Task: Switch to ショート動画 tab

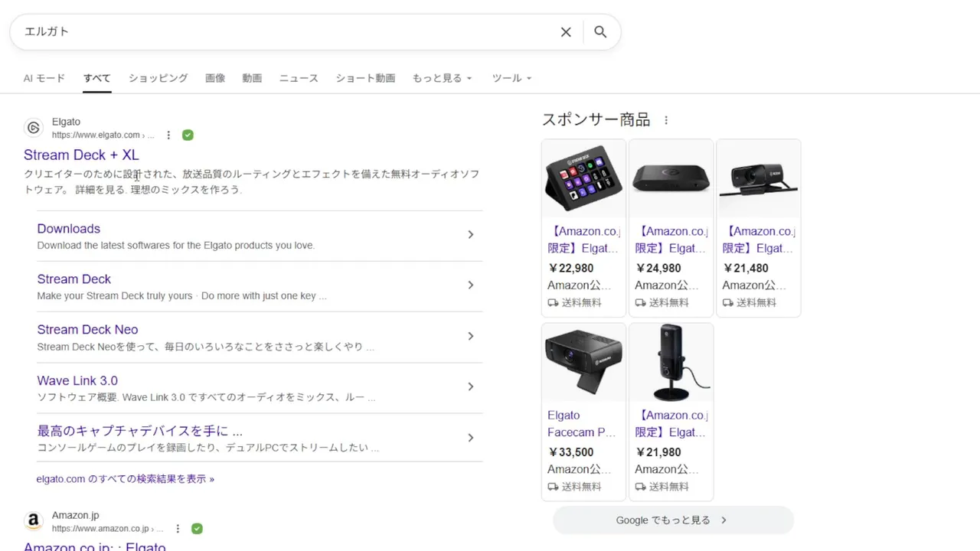Action: tap(365, 78)
